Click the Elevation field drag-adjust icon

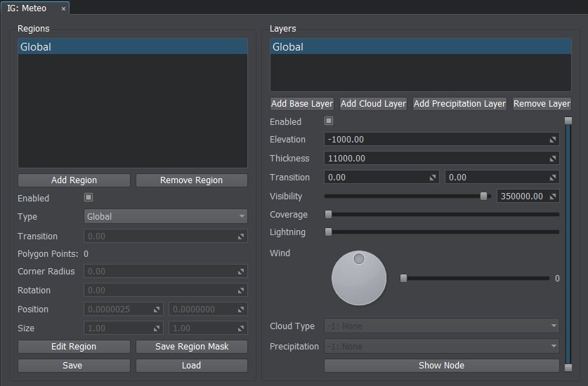coord(554,140)
